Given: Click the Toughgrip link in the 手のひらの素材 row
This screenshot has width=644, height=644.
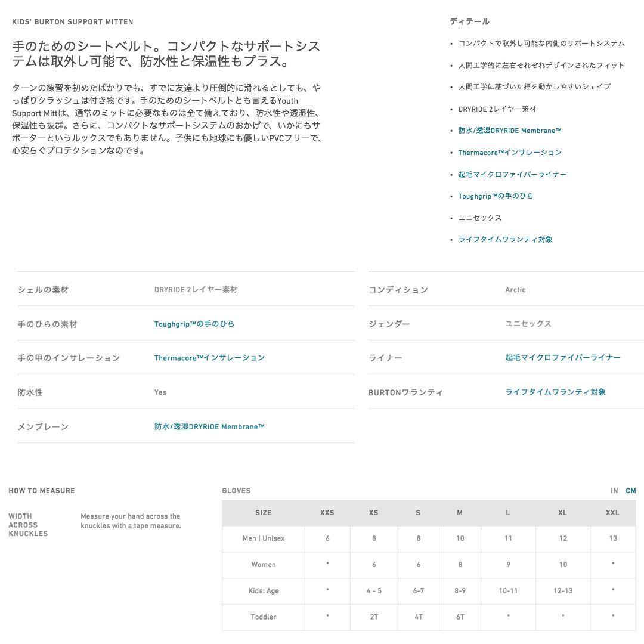Looking at the screenshot, I should tap(194, 324).
